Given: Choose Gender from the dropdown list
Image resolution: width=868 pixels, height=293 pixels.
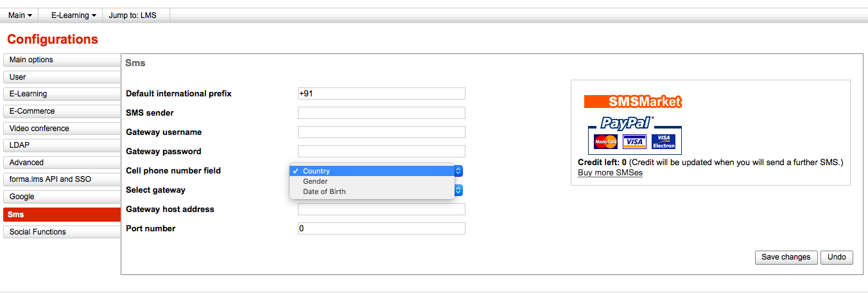Looking at the screenshot, I should click(315, 181).
